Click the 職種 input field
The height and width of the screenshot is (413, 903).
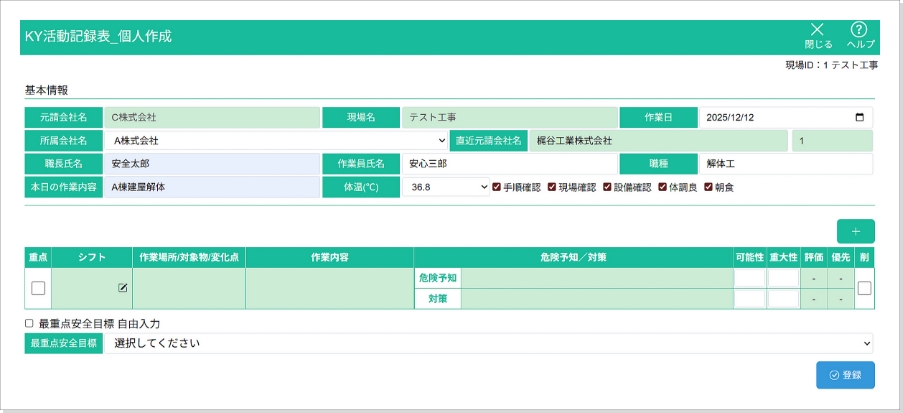785,164
